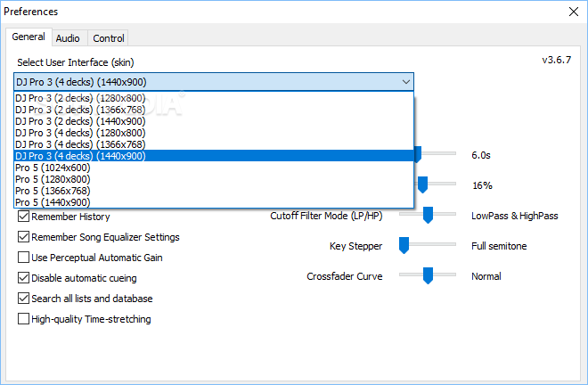Click the Crossfader Curve slider thumb
This screenshot has width=588, height=385.
coord(428,275)
